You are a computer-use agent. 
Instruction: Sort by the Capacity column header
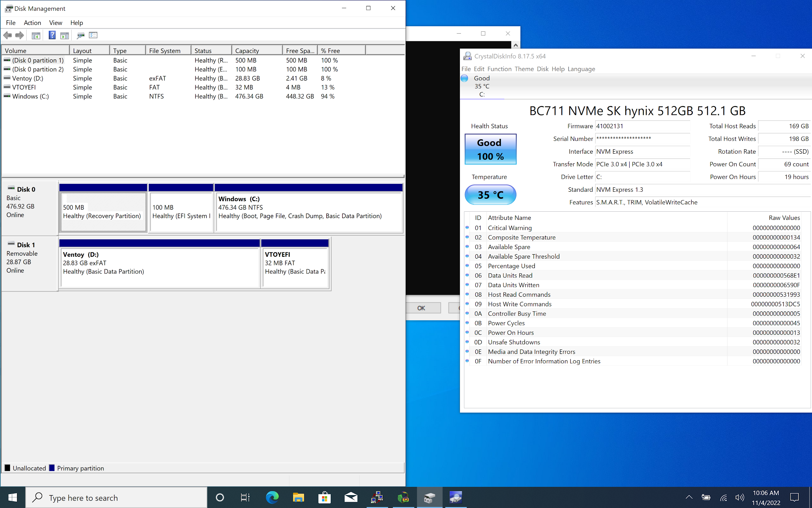pyautogui.click(x=257, y=51)
